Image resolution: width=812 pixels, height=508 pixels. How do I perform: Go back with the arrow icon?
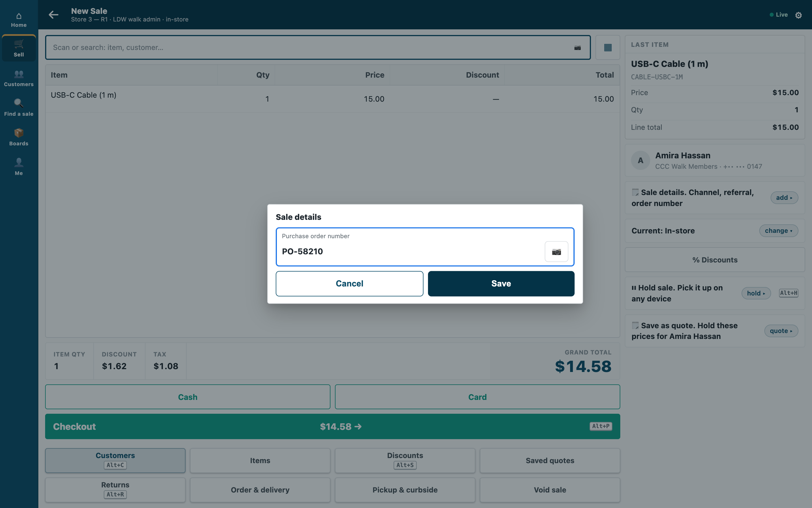point(53,15)
